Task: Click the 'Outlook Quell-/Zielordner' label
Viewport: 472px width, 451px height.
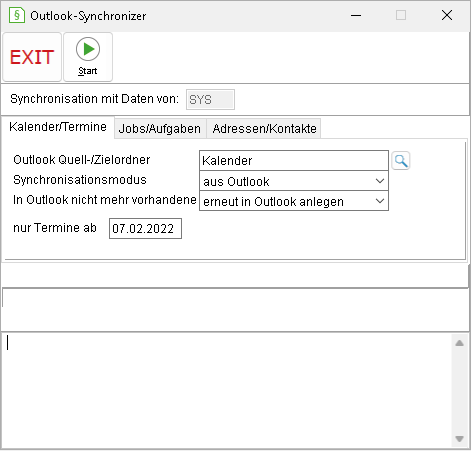Action: tap(82, 160)
